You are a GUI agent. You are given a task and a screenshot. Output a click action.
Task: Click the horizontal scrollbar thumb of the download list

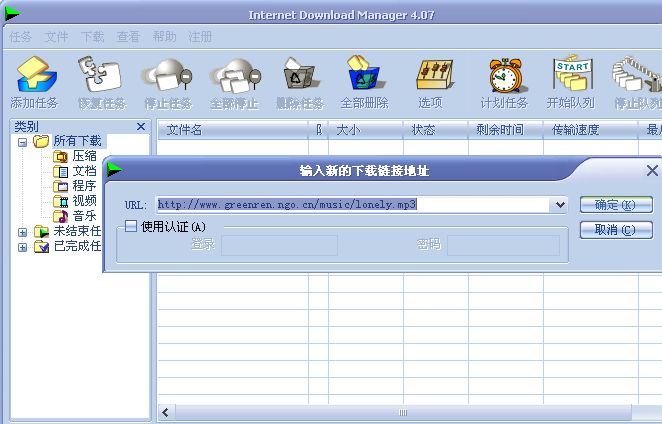(x=403, y=413)
